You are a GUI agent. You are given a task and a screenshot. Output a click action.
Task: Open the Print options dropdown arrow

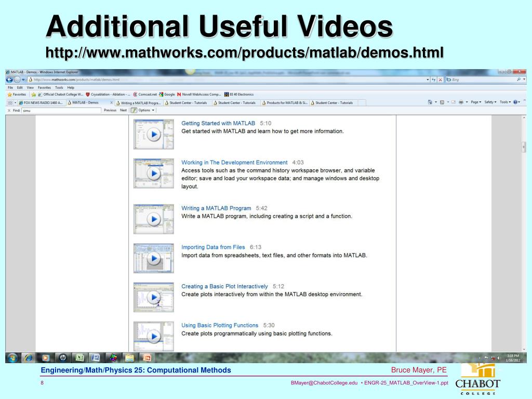(467, 102)
